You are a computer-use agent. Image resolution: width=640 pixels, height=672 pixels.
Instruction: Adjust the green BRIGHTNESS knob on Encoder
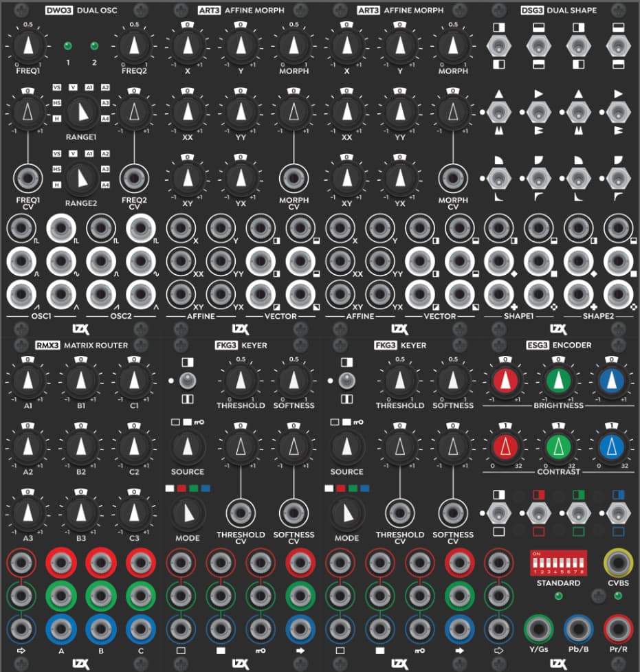559,381
